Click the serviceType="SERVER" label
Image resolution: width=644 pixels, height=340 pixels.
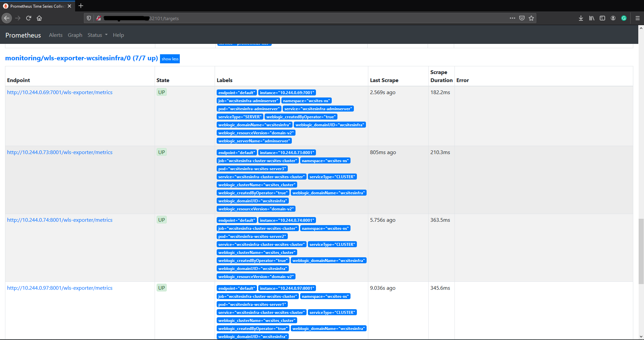point(240,117)
